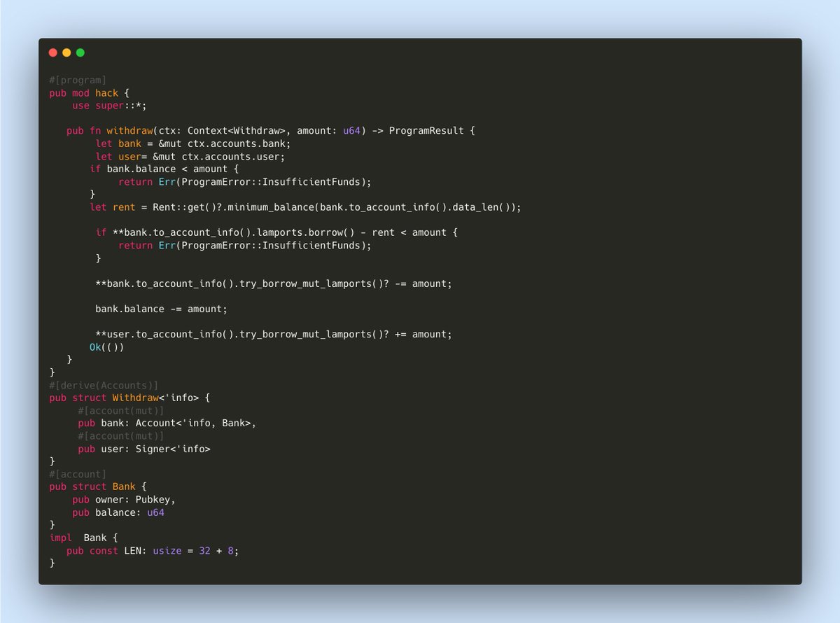Viewport: 840px width, 623px height.
Task: Select the #[program] attribute line
Action: pyautogui.click(x=77, y=79)
